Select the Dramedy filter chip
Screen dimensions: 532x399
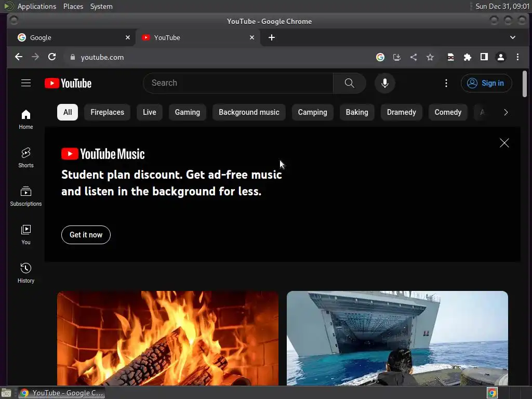point(402,112)
